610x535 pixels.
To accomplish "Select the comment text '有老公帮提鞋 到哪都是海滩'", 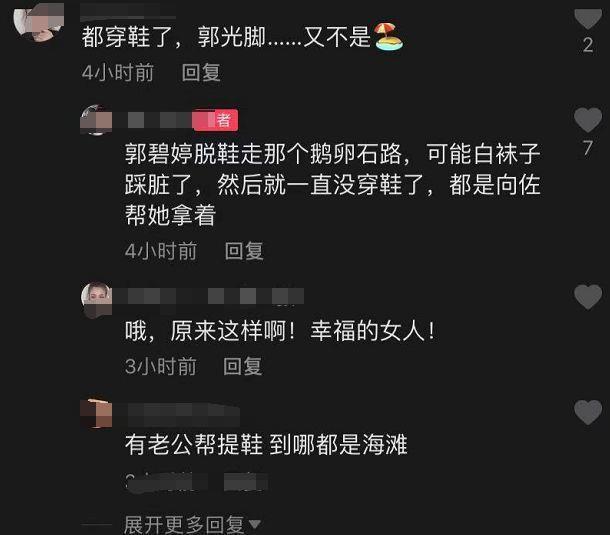I will coord(266,444).
